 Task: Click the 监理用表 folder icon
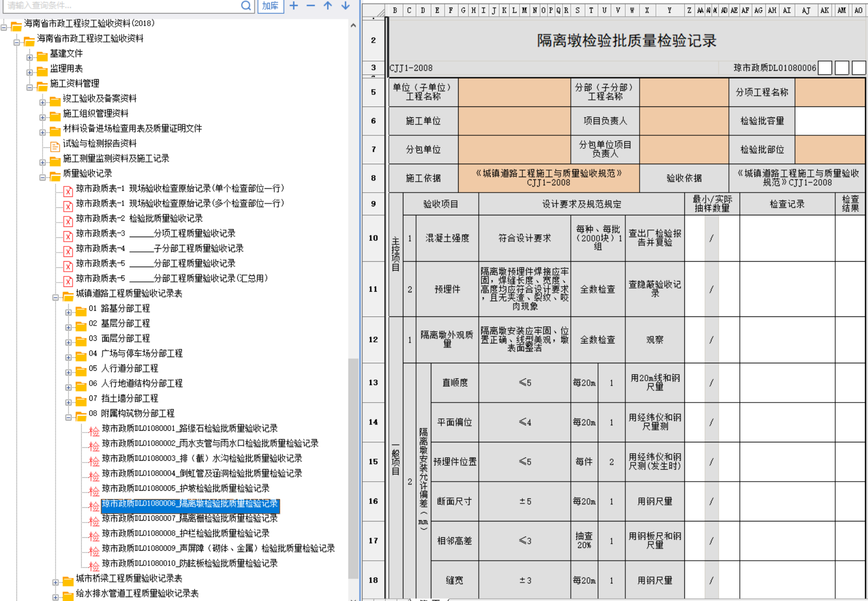pyautogui.click(x=42, y=71)
